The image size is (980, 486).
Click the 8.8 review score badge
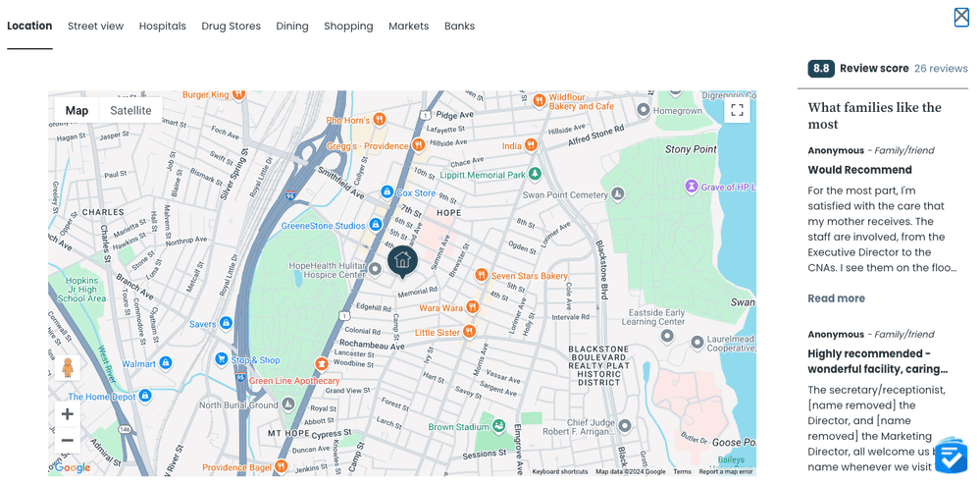point(821,69)
